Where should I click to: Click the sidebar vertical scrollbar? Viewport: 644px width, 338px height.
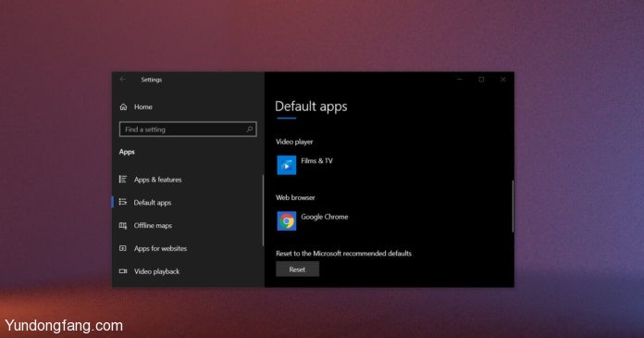pyautogui.click(x=263, y=210)
